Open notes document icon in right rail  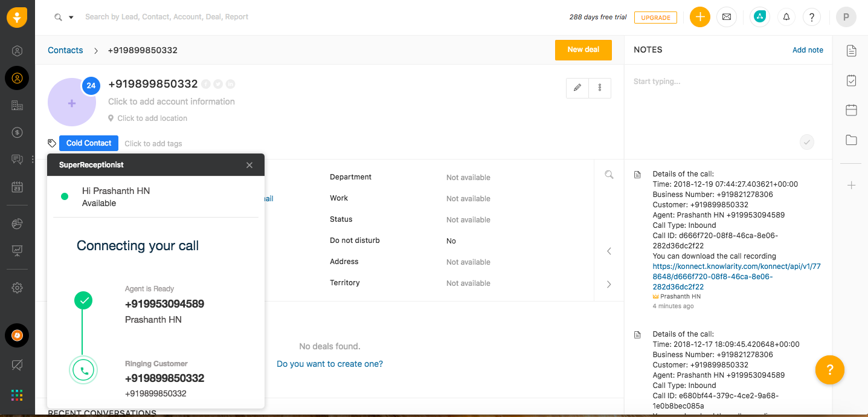pyautogui.click(x=851, y=51)
